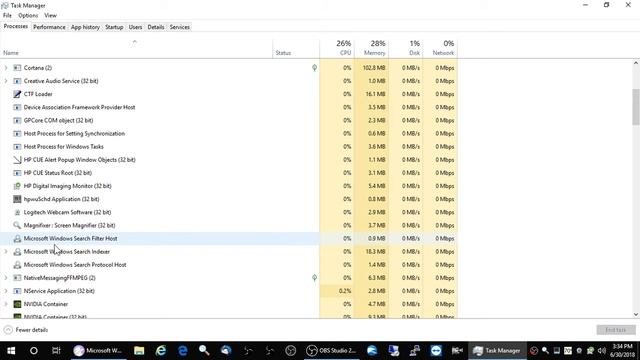Viewport: 640px width, 360px height.
Task: Click the Creative Audio Service icon
Action: click(x=17, y=81)
